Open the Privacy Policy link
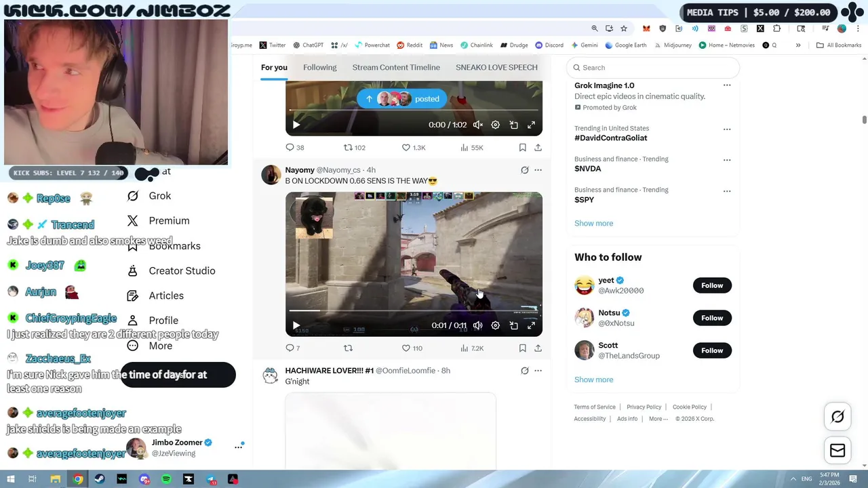The height and width of the screenshot is (488, 868). coord(644,407)
